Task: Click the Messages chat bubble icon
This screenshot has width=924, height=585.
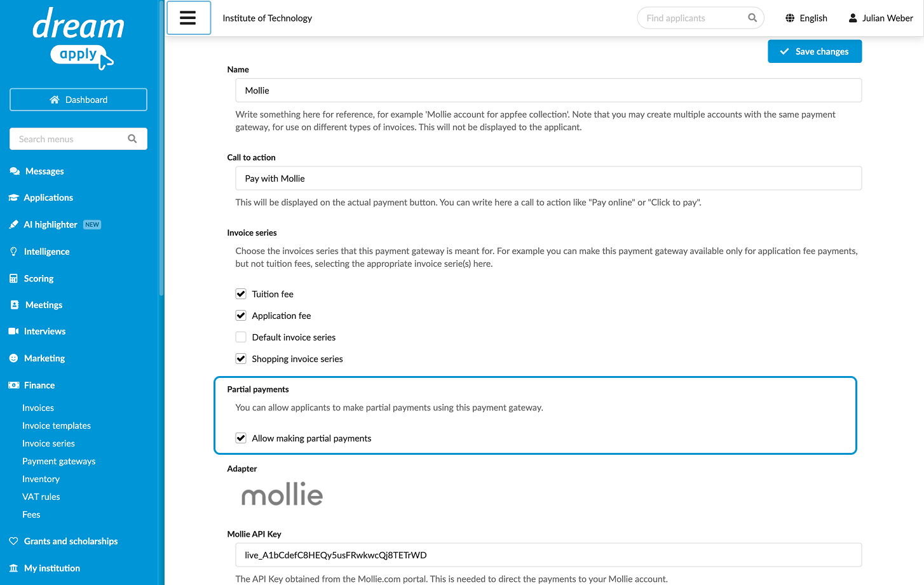Action: [15, 171]
